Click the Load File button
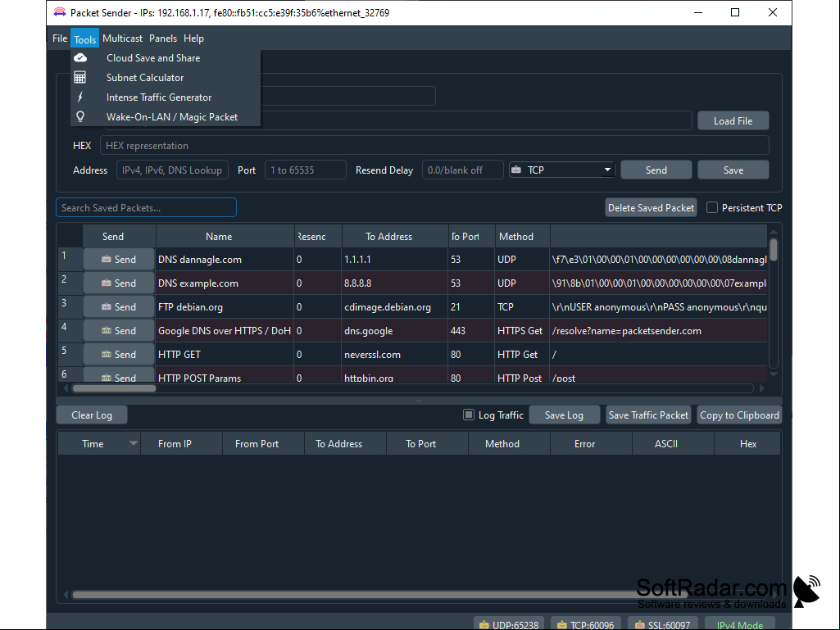Image resolution: width=840 pixels, height=630 pixels. 733,121
